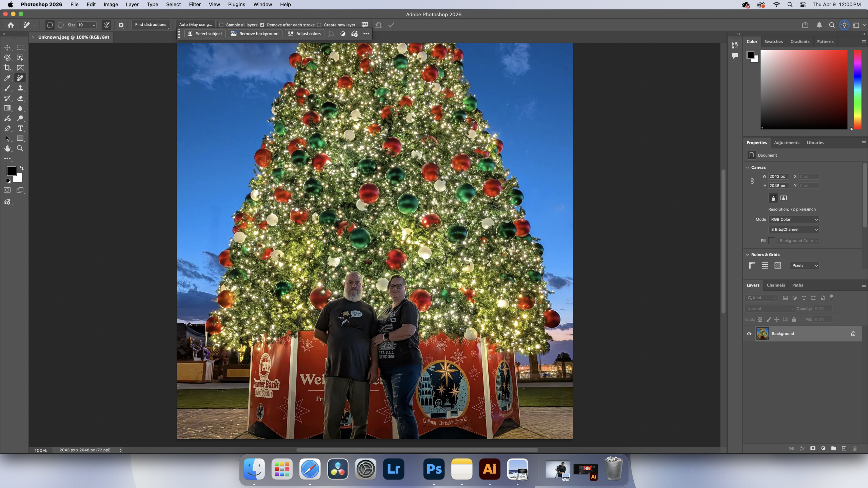
Task: Select the Crop tool
Action: coord(7,68)
